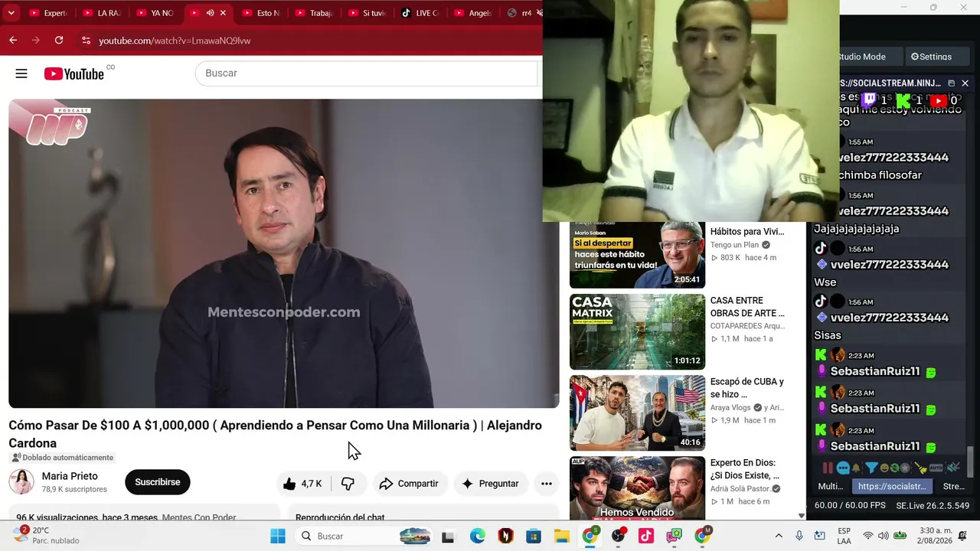
Task: Click the browser address bar URL
Action: (x=175, y=41)
